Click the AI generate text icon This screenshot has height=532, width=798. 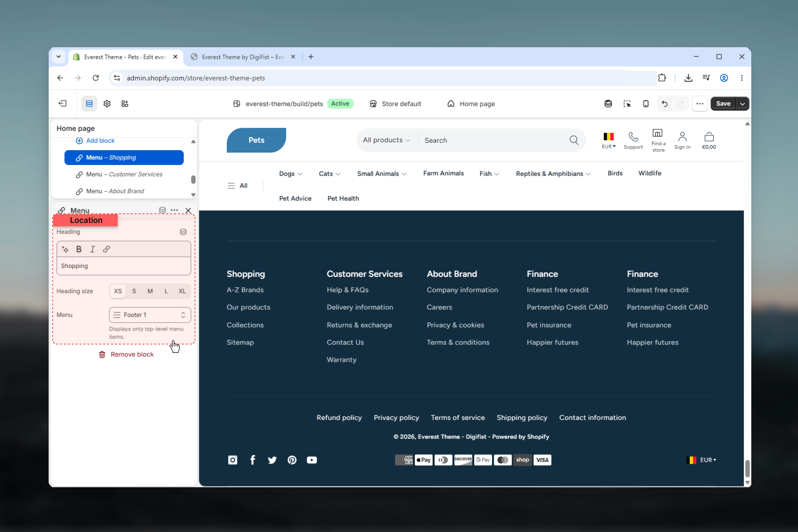65,249
